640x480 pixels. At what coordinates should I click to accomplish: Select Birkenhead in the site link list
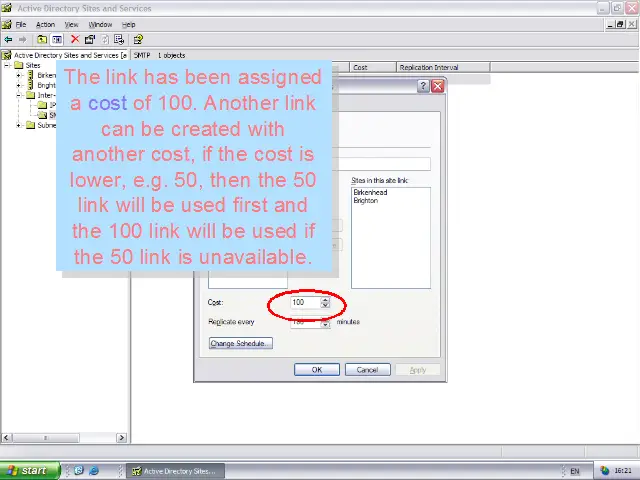click(x=370, y=192)
